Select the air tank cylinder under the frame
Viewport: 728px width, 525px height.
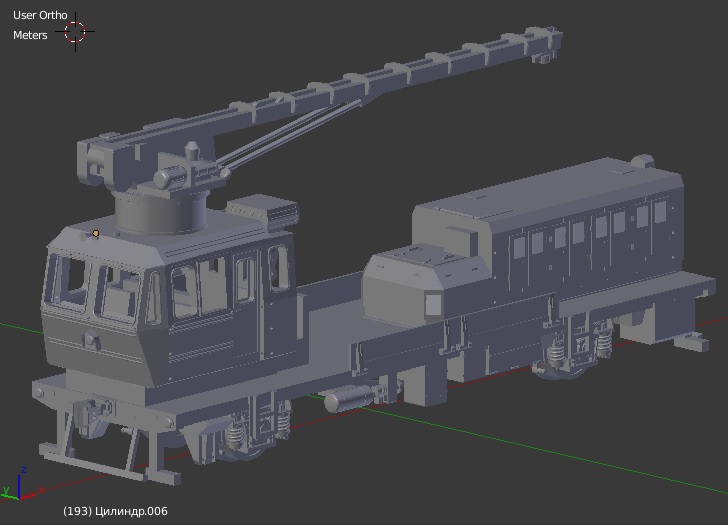coord(348,400)
